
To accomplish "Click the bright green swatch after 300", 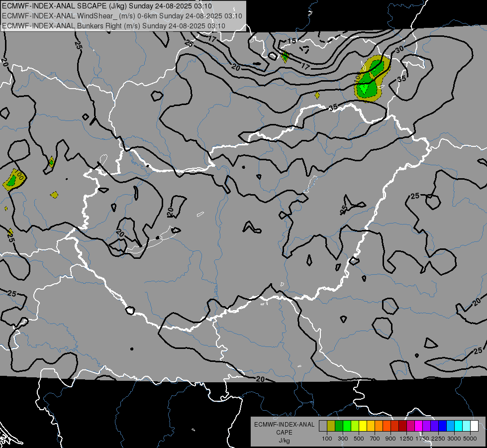I will click(347, 426).
